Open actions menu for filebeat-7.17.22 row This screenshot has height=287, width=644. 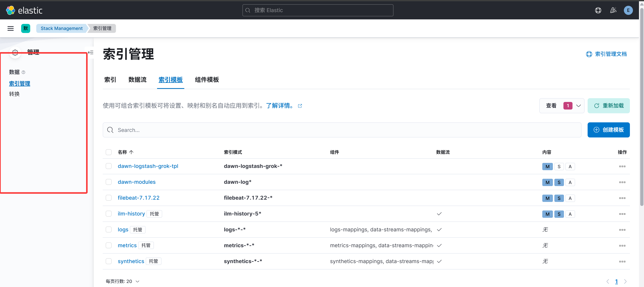pyautogui.click(x=622, y=198)
